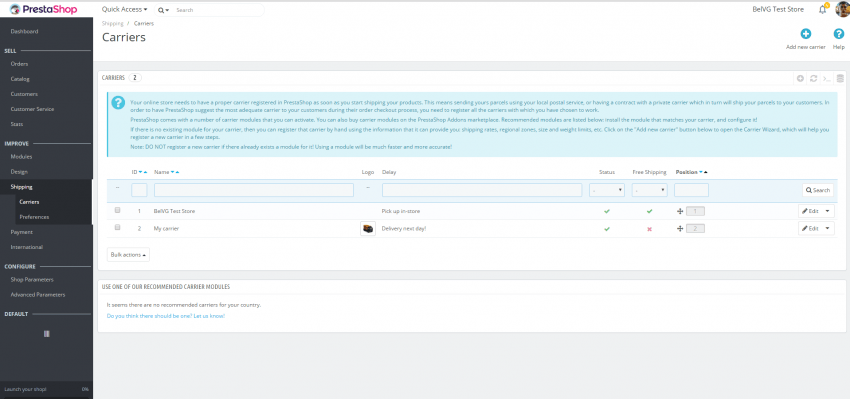
Task: Sort Name column descending arrow
Action: click(x=172, y=172)
